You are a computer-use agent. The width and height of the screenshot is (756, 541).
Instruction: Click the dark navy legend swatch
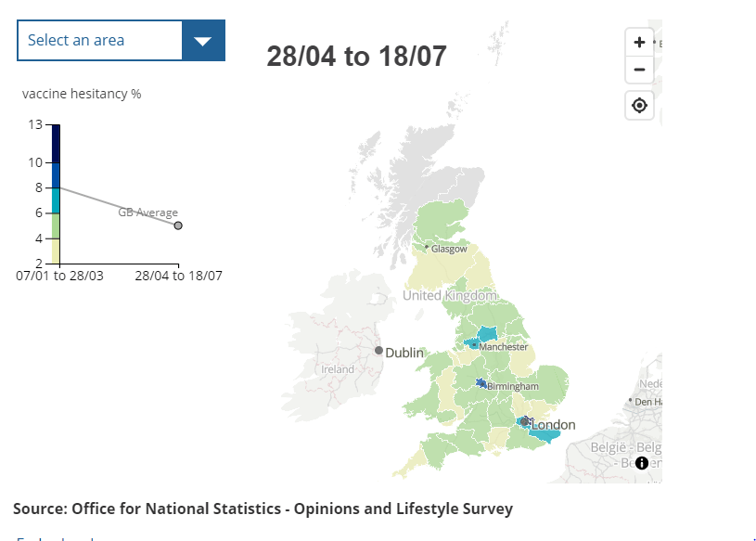click(56, 143)
